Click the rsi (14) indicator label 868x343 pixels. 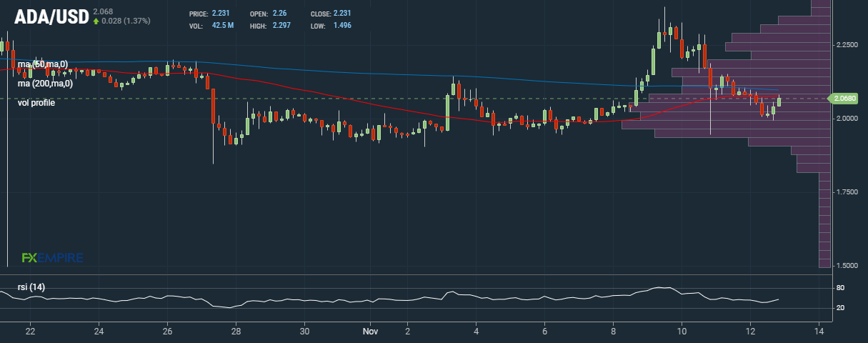point(31,287)
